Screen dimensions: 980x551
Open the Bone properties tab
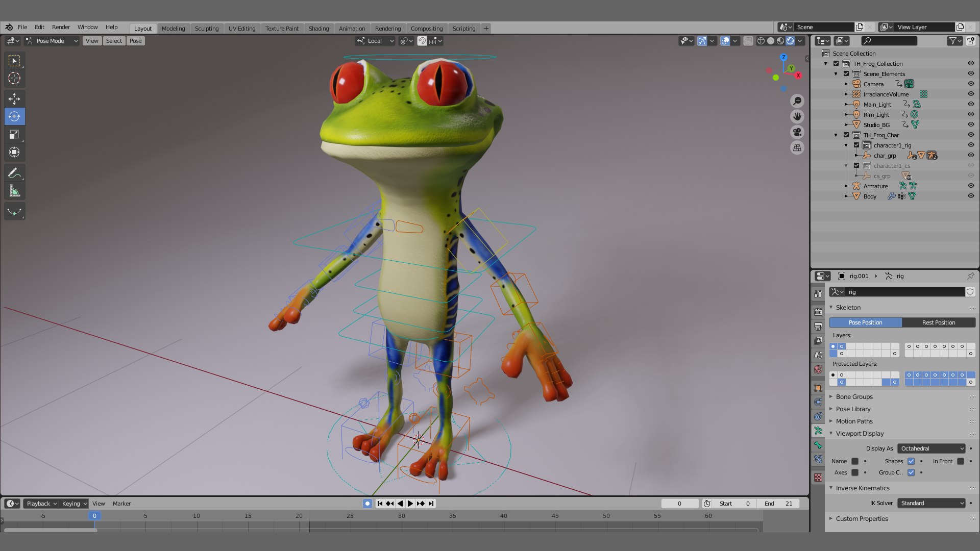click(x=818, y=445)
